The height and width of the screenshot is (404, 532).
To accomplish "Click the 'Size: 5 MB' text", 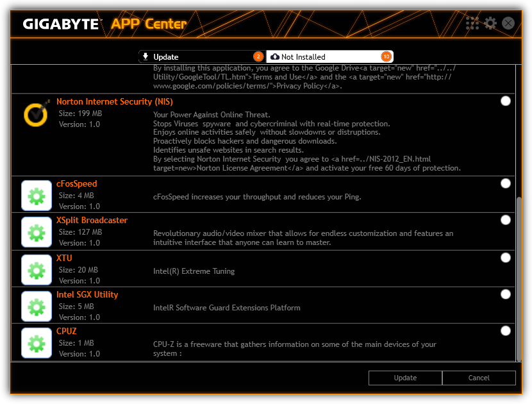I will click(76, 307).
